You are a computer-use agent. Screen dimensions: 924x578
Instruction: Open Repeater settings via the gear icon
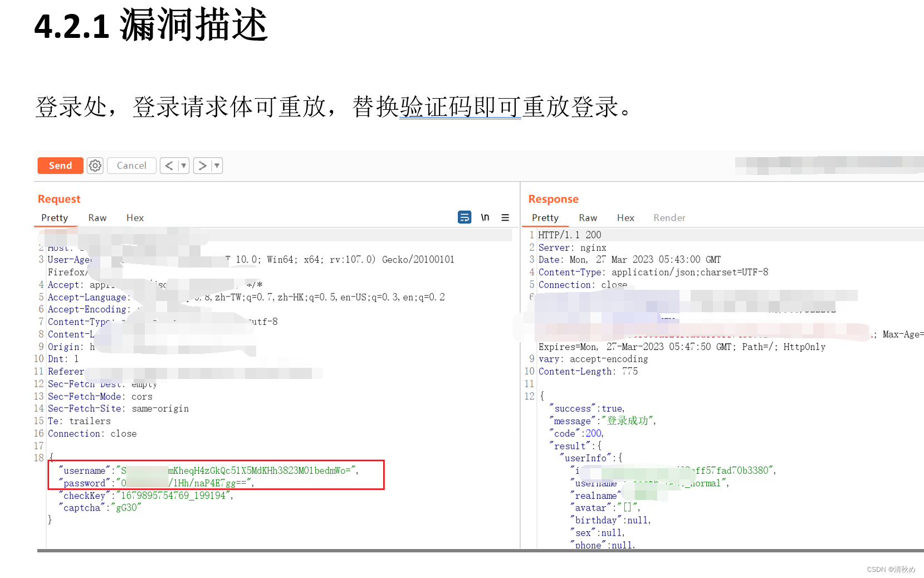[95, 165]
